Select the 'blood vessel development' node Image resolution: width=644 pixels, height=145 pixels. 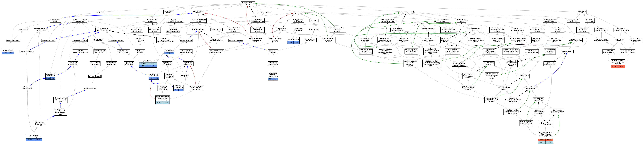(x=50, y=76)
